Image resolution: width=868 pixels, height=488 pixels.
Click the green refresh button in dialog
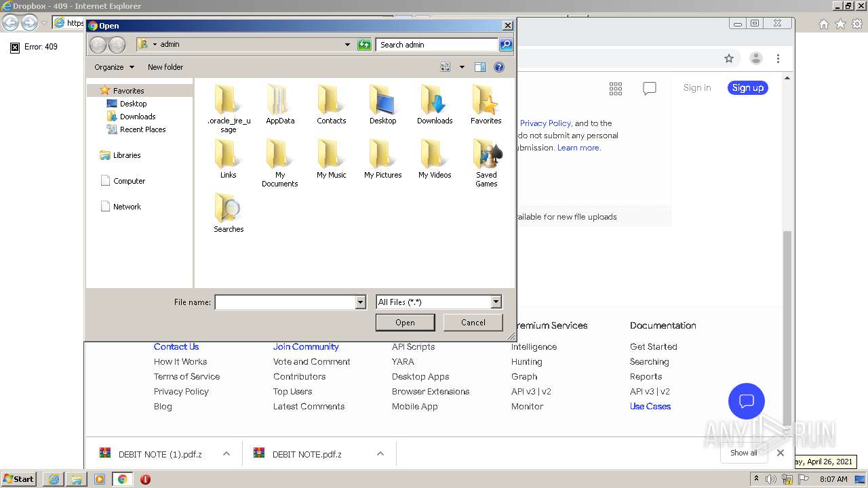[364, 45]
